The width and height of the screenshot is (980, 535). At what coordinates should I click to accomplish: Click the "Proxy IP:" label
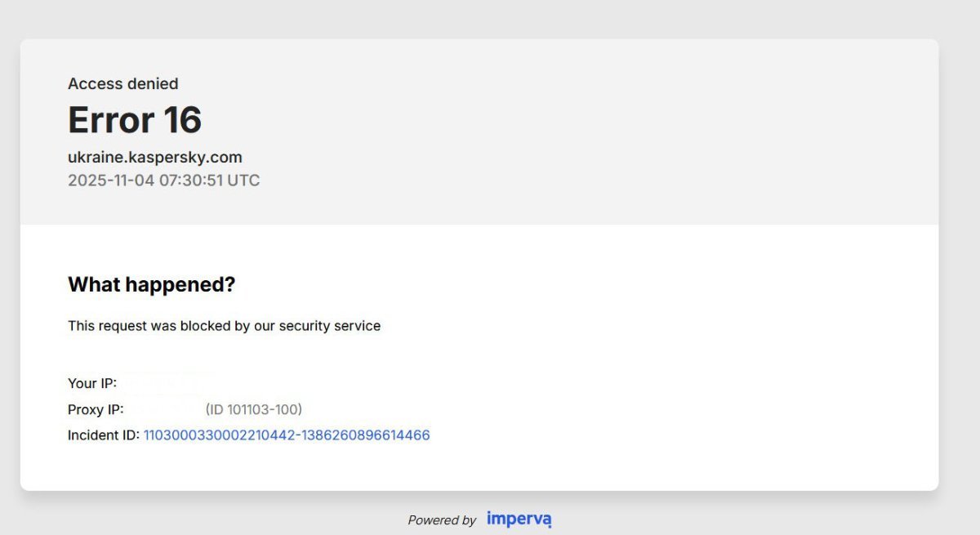96,409
